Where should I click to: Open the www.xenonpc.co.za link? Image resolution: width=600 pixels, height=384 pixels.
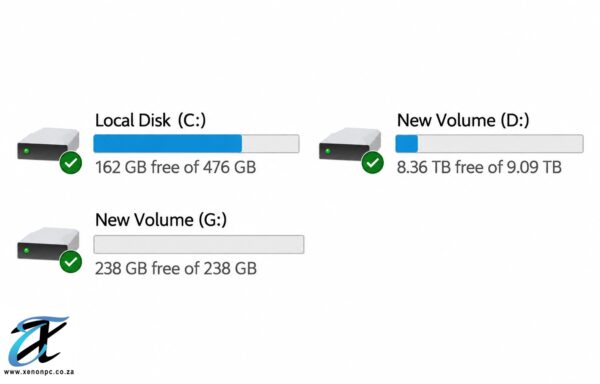[39, 372]
